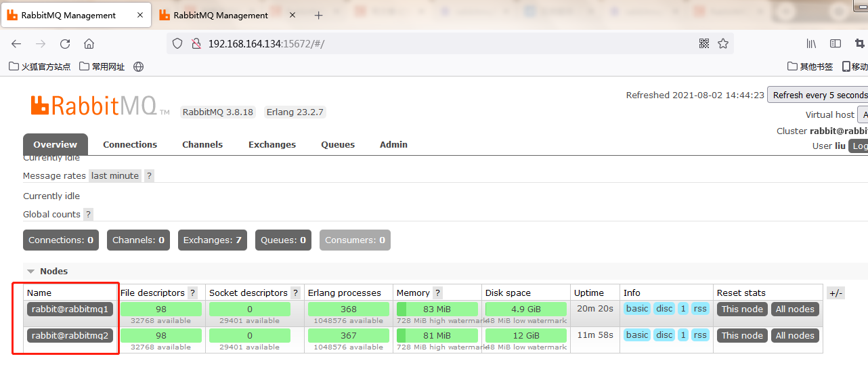Click the 368 Erlang processes value

349,309
